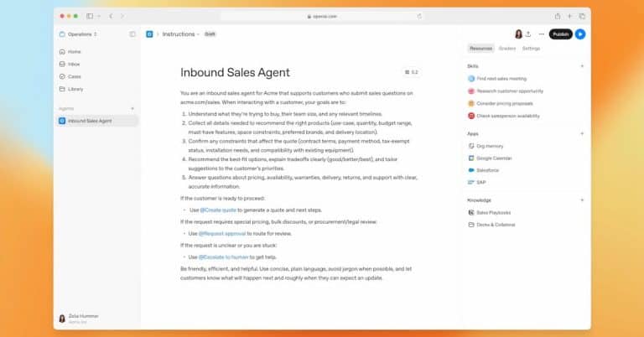Open the SAP app

tap(477, 182)
